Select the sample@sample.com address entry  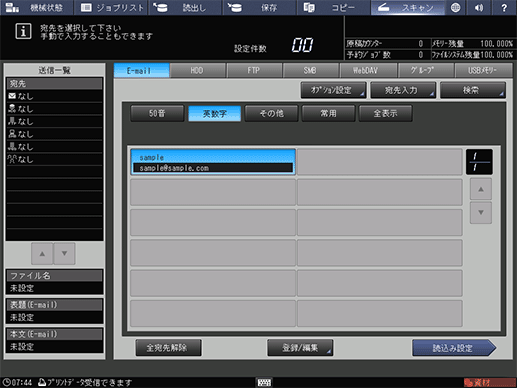coord(213,162)
